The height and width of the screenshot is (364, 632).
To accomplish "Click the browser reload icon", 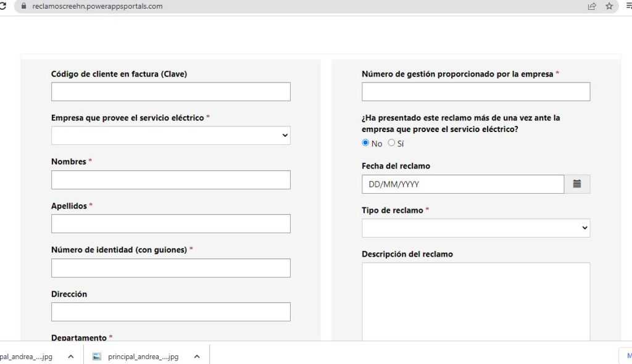I will click(3, 6).
